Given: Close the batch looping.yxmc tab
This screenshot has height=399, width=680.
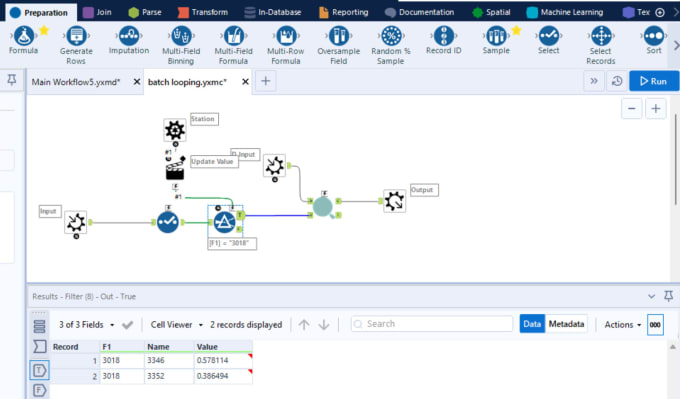Looking at the screenshot, I should coord(245,82).
